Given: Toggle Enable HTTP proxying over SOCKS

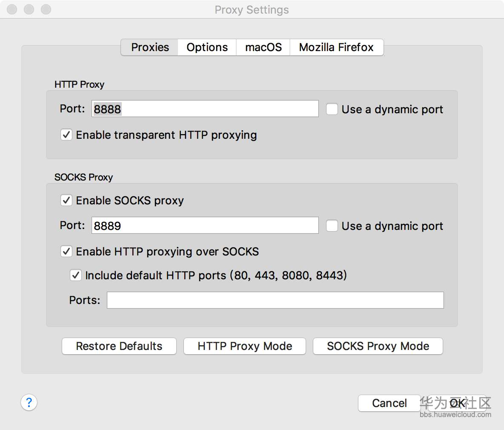Looking at the screenshot, I should [66, 252].
